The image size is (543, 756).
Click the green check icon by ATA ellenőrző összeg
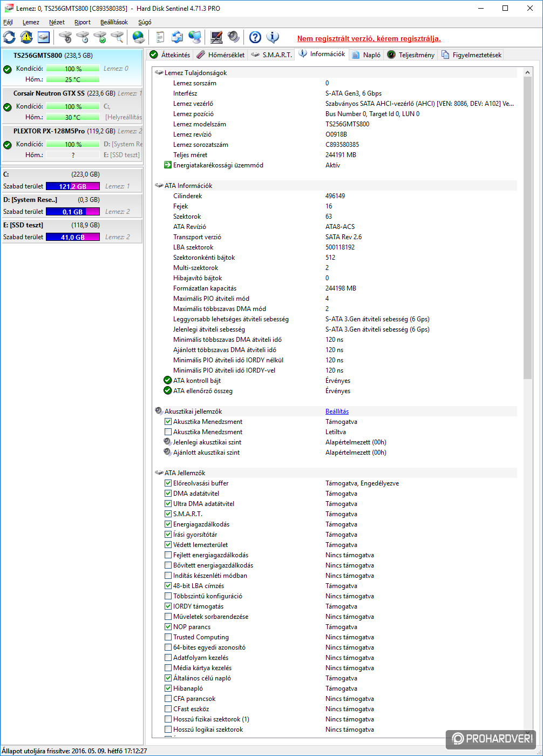(168, 391)
